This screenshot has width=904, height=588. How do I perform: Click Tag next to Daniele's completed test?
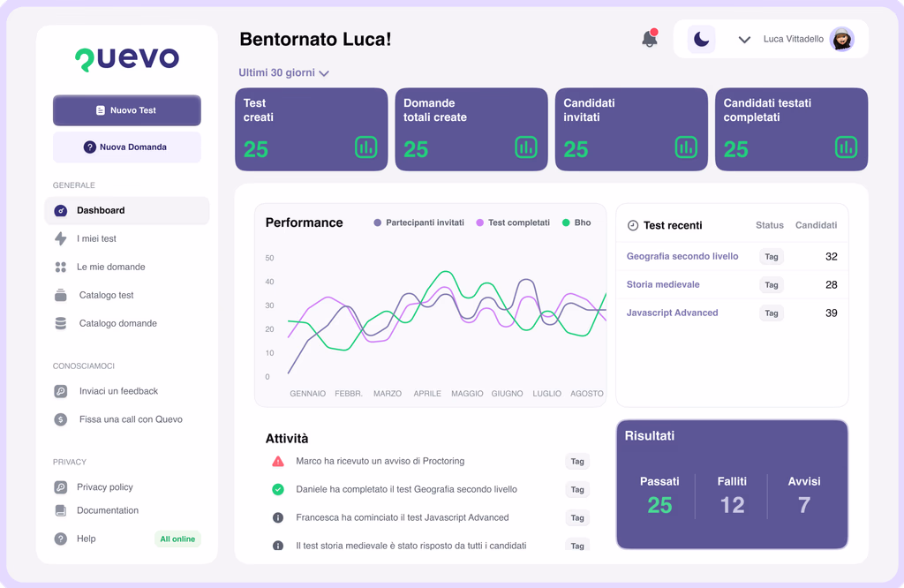click(x=577, y=489)
